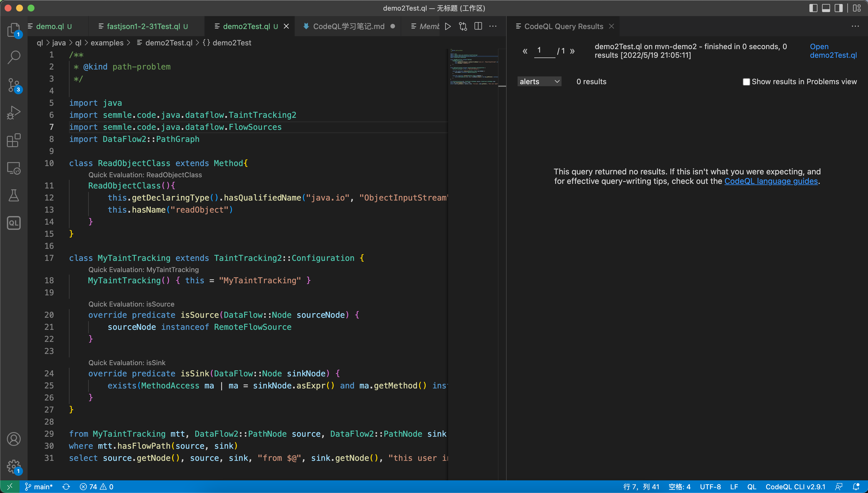Open the Run and Debug view
The height and width of the screenshot is (493, 868).
click(14, 112)
